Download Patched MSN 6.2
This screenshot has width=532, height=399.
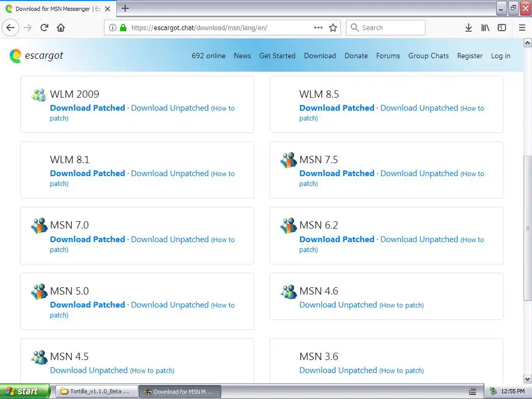point(337,239)
